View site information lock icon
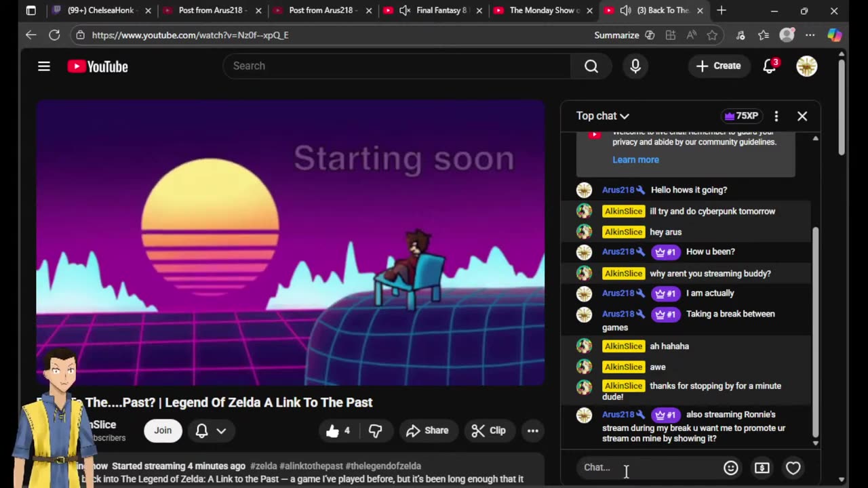The image size is (868, 488). coord(80,35)
